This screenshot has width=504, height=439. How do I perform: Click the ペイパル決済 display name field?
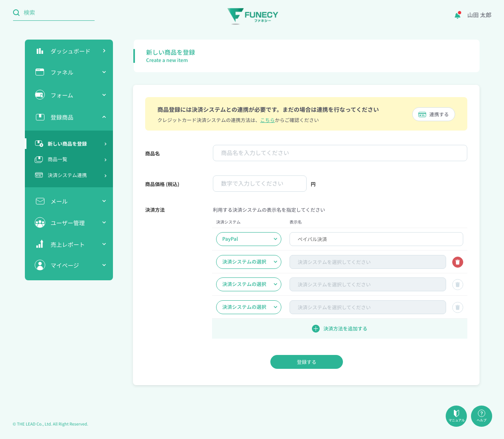click(x=376, y=239)
